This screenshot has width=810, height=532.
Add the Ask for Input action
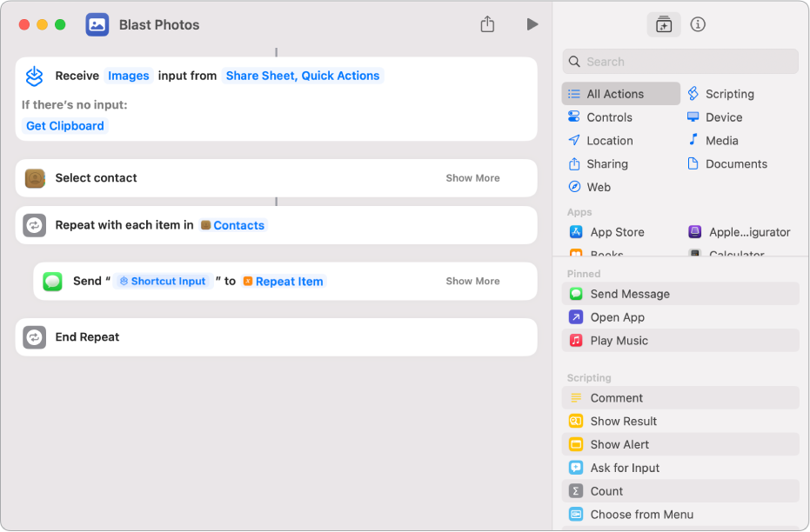click(680, 468)
